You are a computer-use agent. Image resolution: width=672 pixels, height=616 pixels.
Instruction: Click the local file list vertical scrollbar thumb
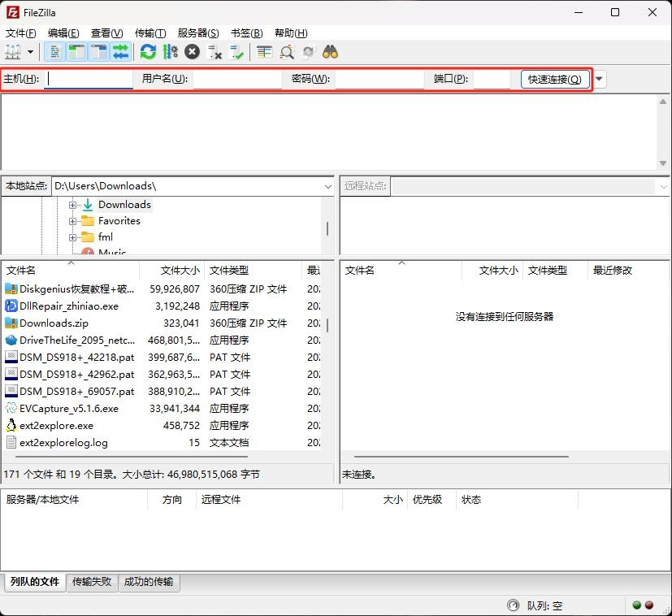click(x=327, y=325)
